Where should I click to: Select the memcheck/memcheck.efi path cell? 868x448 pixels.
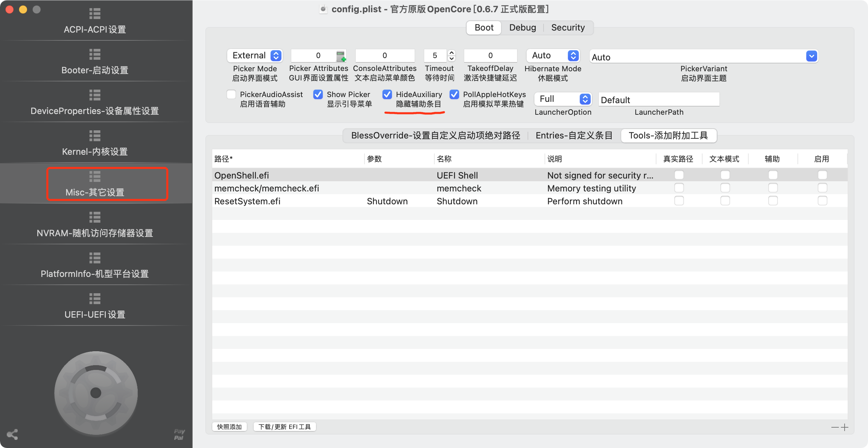(288, 188)
